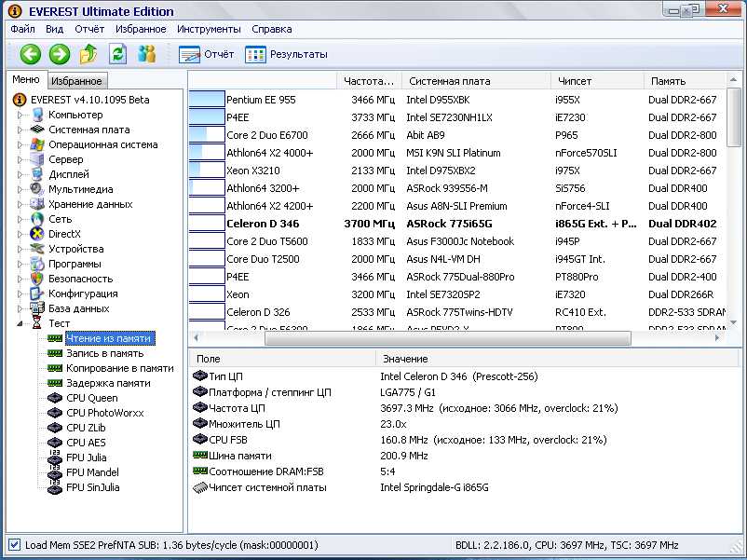The height and width of the screenshot is (560, 747).
Task: Click the Поле column header
Action: click(x=282, y=359)
